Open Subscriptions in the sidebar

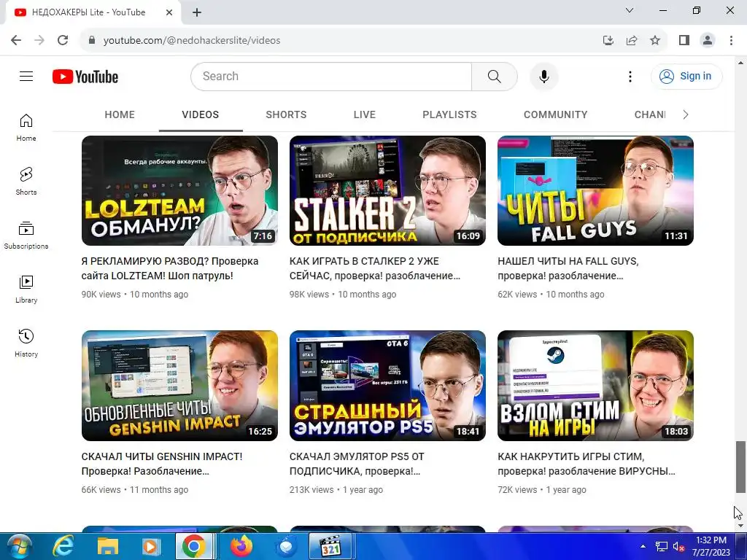pos(26,236)
